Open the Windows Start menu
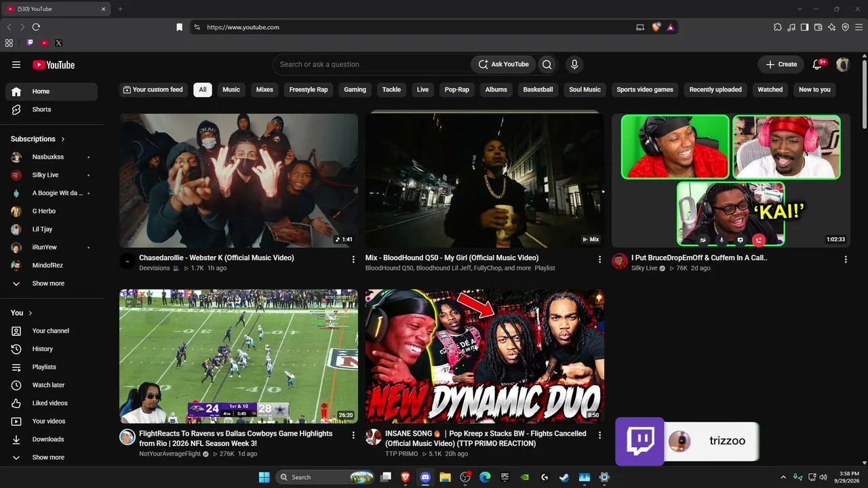 tap(264, 477)
